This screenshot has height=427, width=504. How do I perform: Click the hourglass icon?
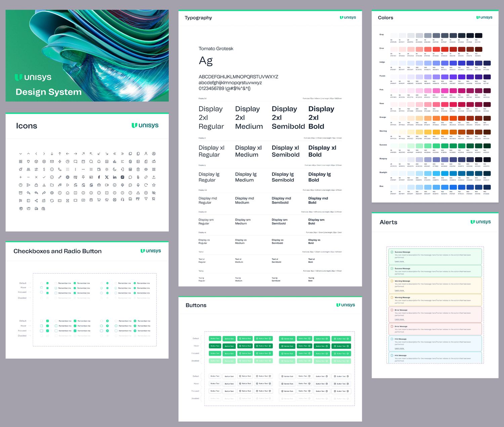68,201
